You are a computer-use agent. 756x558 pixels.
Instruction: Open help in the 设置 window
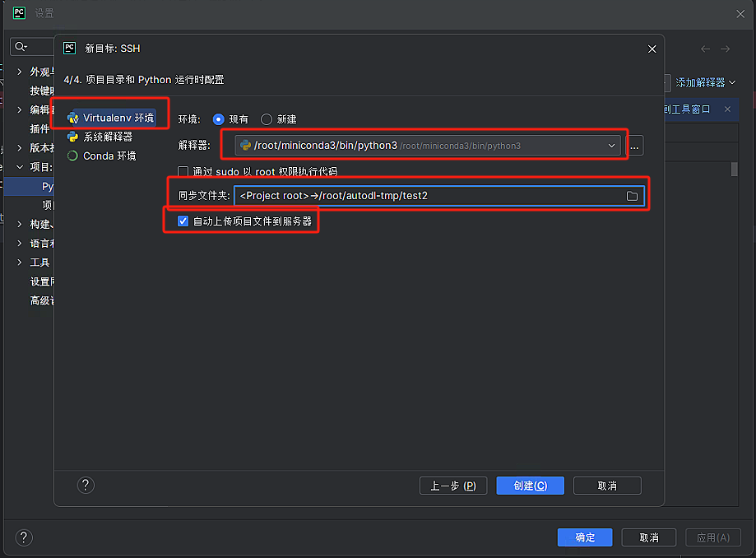24,537
